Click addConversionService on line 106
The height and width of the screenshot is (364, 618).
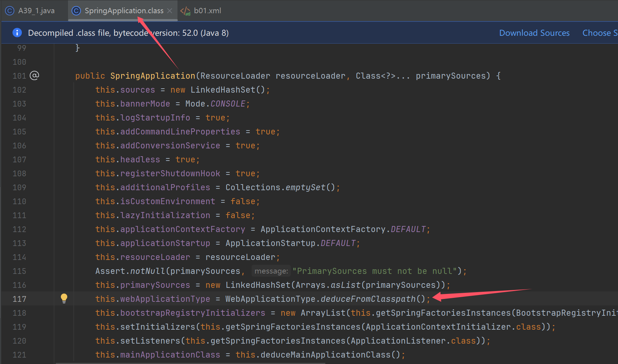point(170,146)
